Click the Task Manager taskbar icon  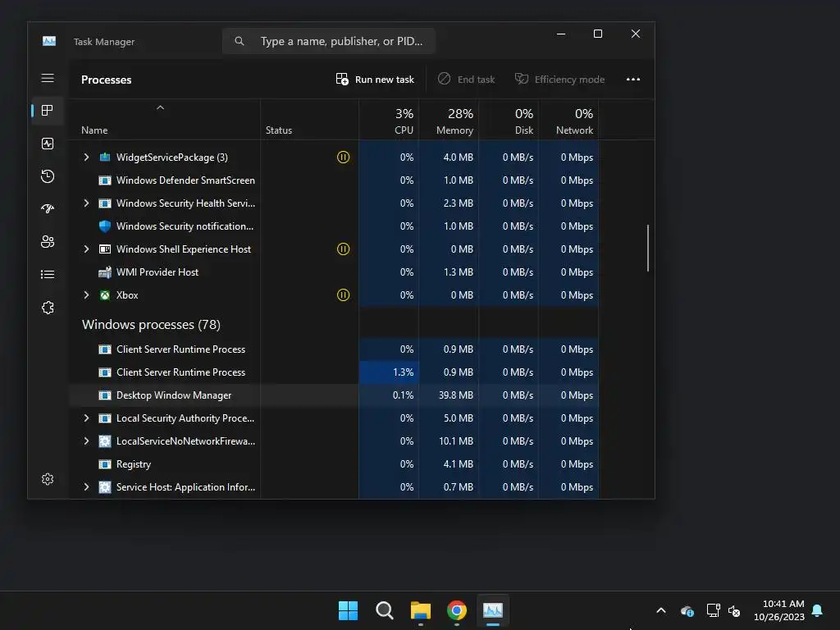(x=493, y=610)
